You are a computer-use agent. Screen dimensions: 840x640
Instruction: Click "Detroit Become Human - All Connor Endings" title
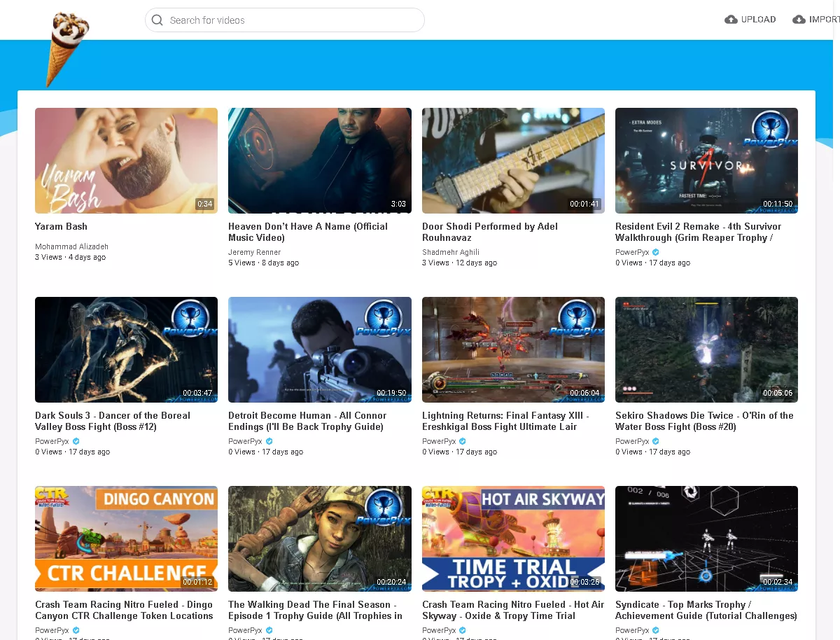(307, 421)
